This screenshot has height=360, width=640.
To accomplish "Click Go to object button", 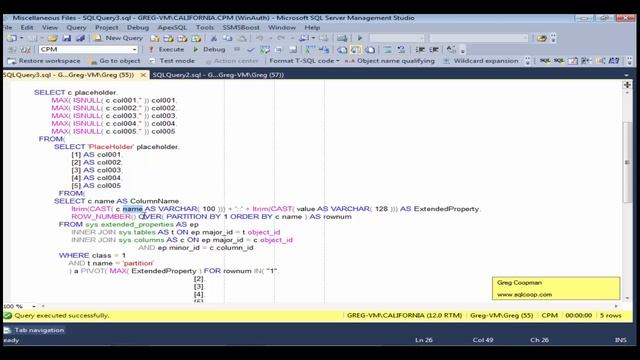I will click(115, 61).
